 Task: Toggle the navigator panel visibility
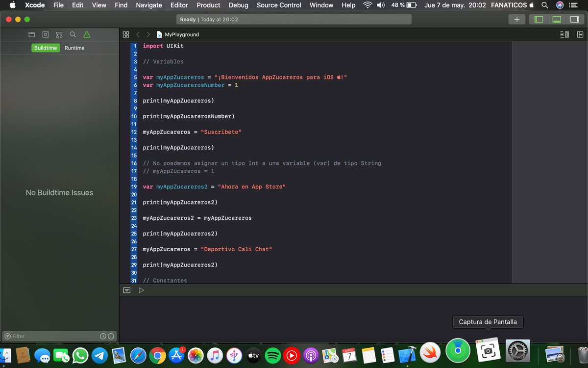[539, 19]
